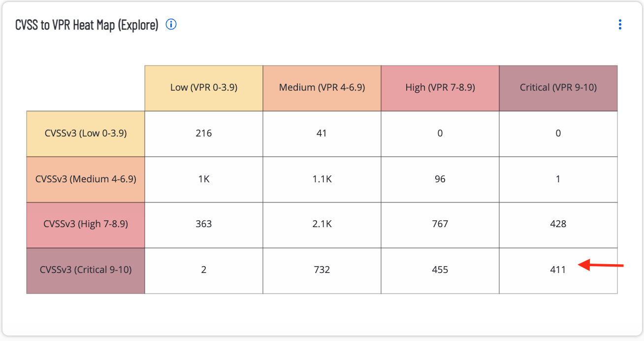Open the three-dot widget options menu

(620, 25)
